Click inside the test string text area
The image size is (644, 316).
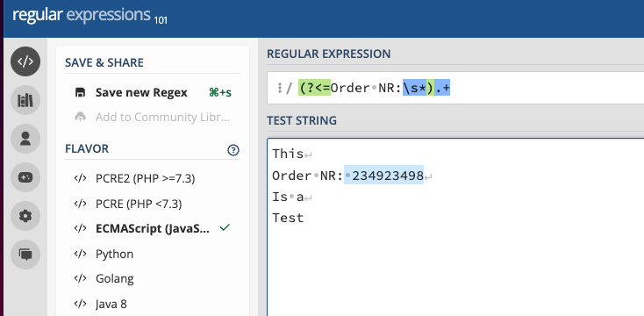click(456, 227)
